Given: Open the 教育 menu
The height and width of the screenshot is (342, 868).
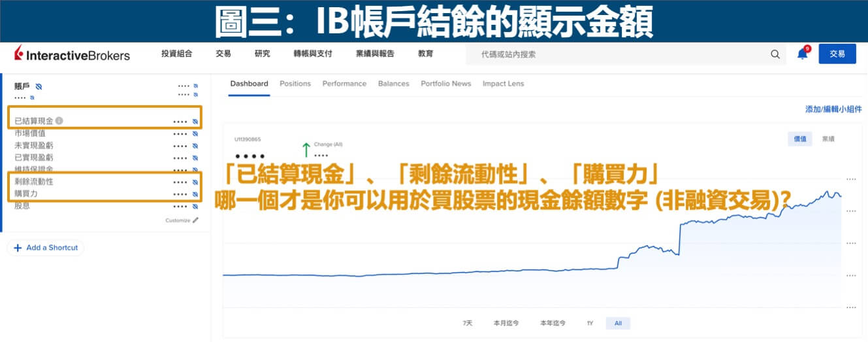Looking at the screenshot, I should (x=426, y=54).
